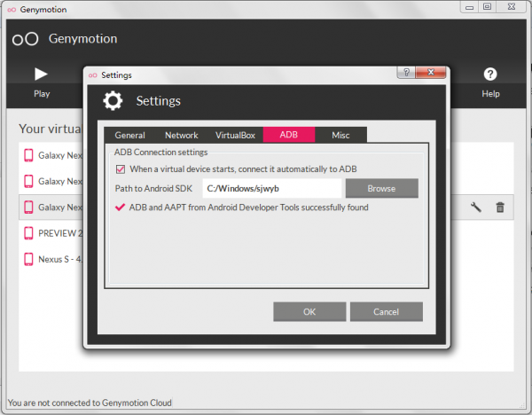Viewport: 532px width, 415px height.
Task: Cancel the Settings dialog
Action: (386, 312)
